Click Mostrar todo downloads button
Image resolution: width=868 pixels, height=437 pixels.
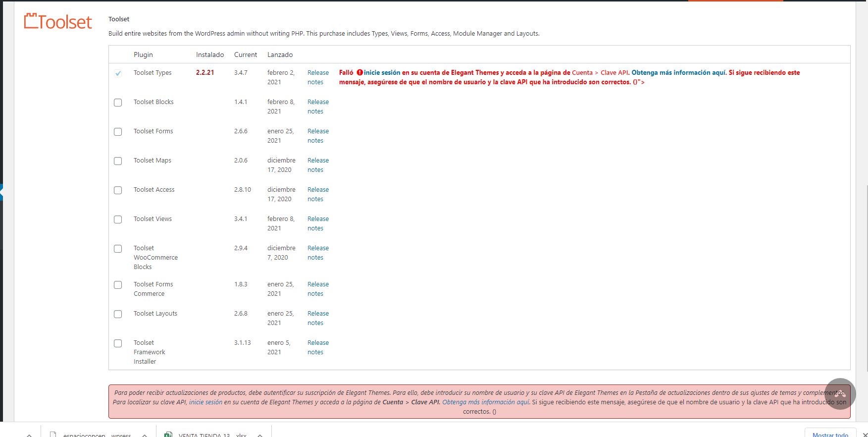click(830, 434)
